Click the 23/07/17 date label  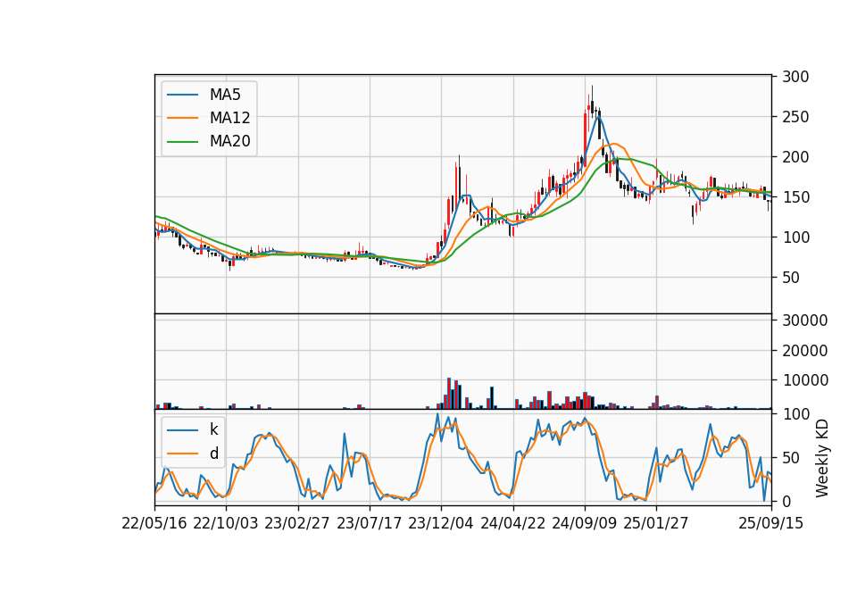[370, 523]
